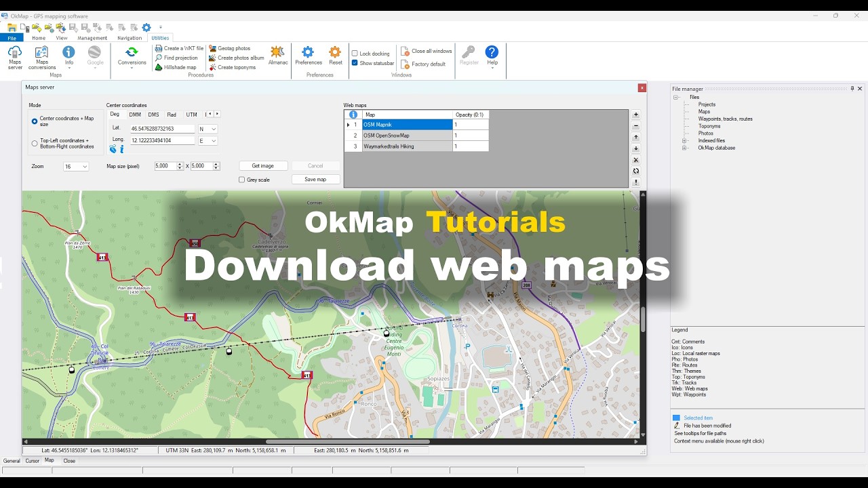868x488 pixels.
Task: Open the Maps server tool
Action: 15,58
